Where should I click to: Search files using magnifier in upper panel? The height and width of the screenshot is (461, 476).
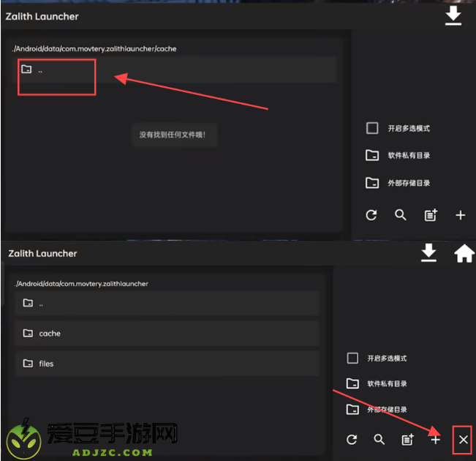coord(401,215)
